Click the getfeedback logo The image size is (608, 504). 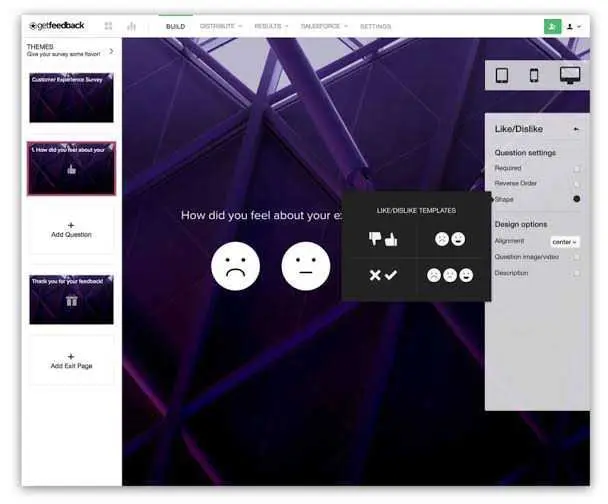click(57, 26)
